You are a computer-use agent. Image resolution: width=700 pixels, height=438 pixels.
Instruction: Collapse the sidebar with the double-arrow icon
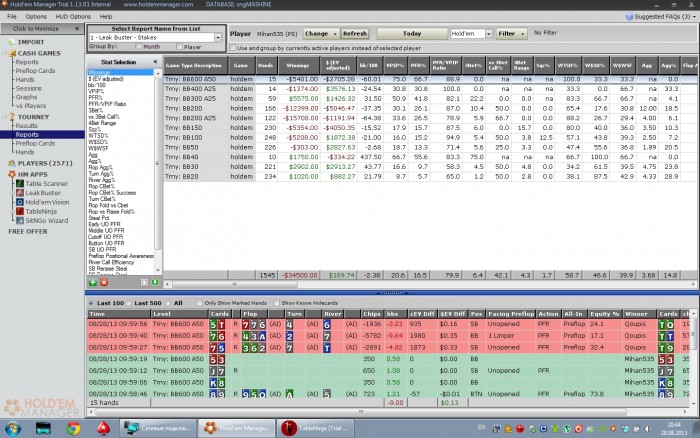pyautogui.click(x=77, y=29)
